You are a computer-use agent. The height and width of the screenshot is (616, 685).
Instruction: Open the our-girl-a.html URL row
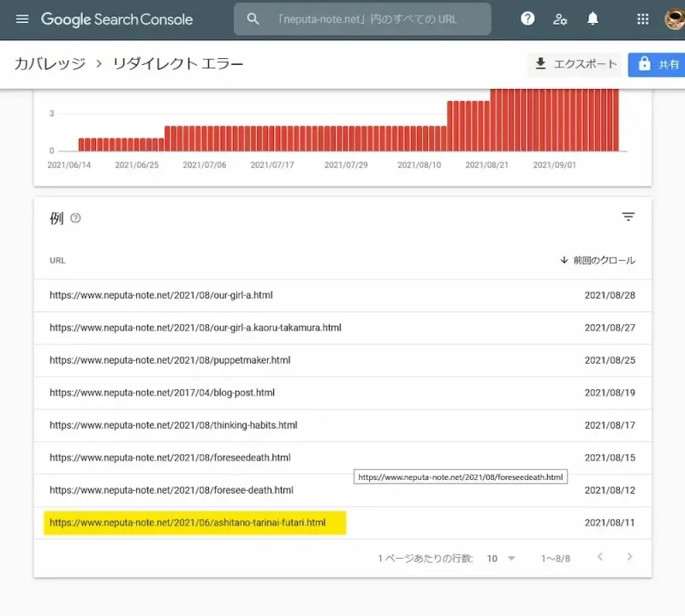click(x=161, y=295)
